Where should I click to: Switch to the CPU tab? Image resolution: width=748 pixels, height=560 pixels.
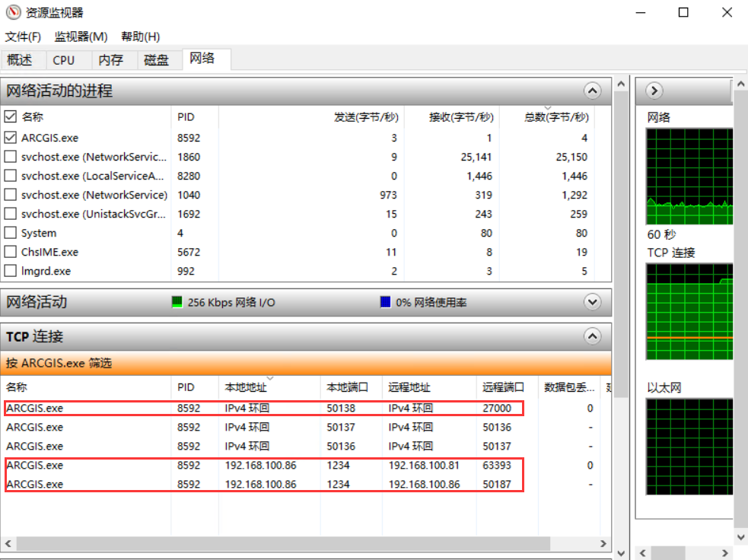[63, 59]
